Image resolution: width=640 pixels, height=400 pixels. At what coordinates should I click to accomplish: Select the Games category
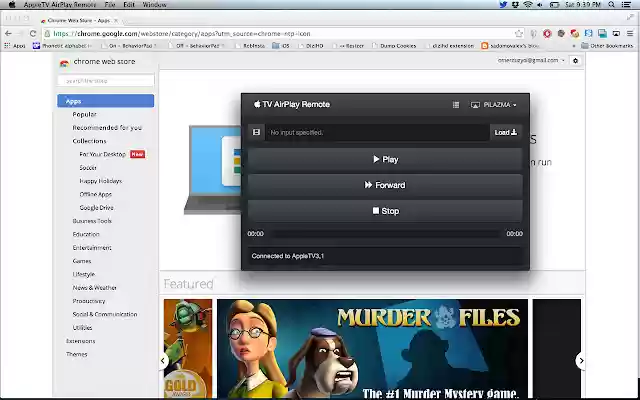point(82,261)
